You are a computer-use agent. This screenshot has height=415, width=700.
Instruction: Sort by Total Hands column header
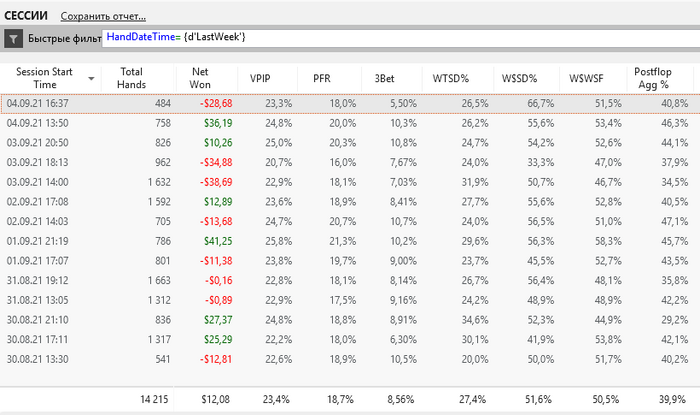(x=131, y=78)
